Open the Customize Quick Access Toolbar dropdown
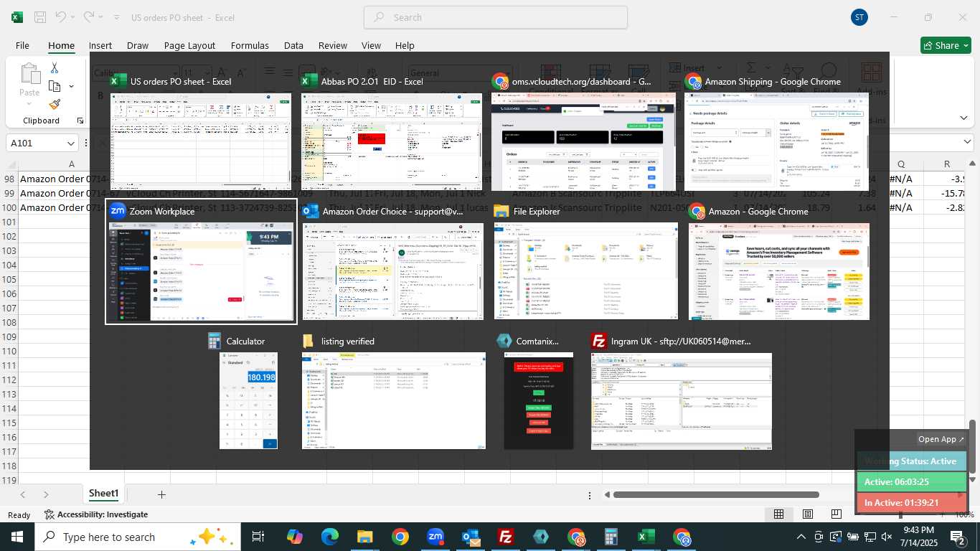The image size is (980, 551). (118, 17)
